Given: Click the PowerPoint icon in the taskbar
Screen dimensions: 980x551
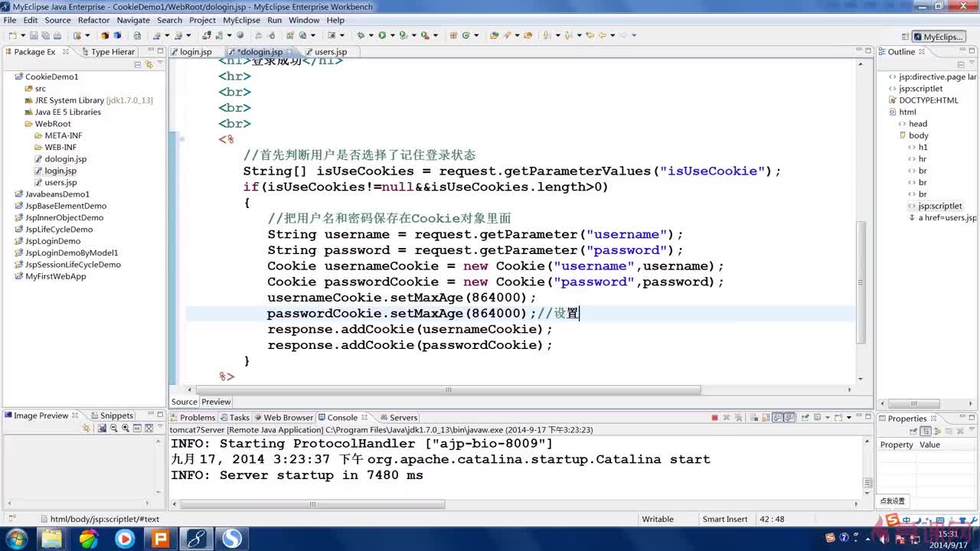Looking at the screenshot, I should (161, 540).
